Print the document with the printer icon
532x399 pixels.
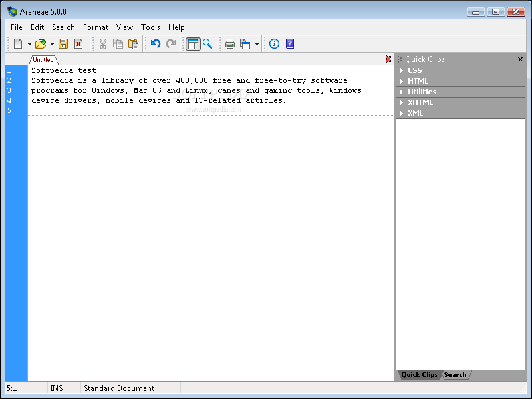tap(230, 44)
